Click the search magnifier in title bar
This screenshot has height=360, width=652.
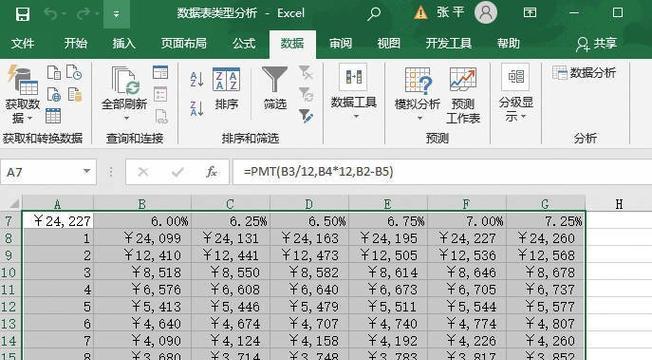373,14
